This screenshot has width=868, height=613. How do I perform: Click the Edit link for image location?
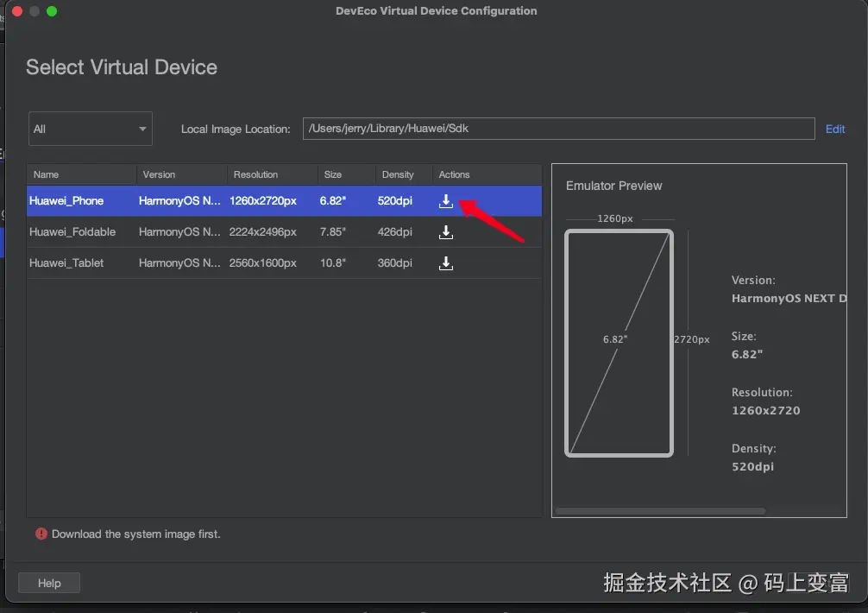[835, 129]
